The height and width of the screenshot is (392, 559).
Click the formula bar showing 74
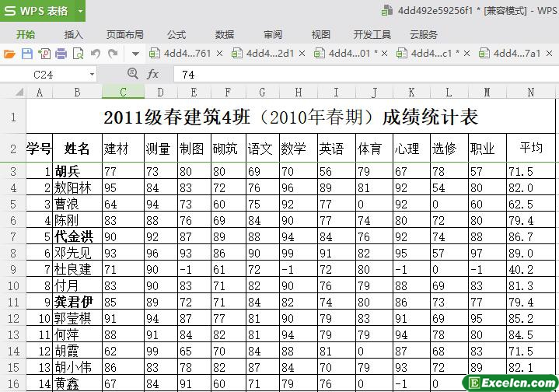click(366, 75)
